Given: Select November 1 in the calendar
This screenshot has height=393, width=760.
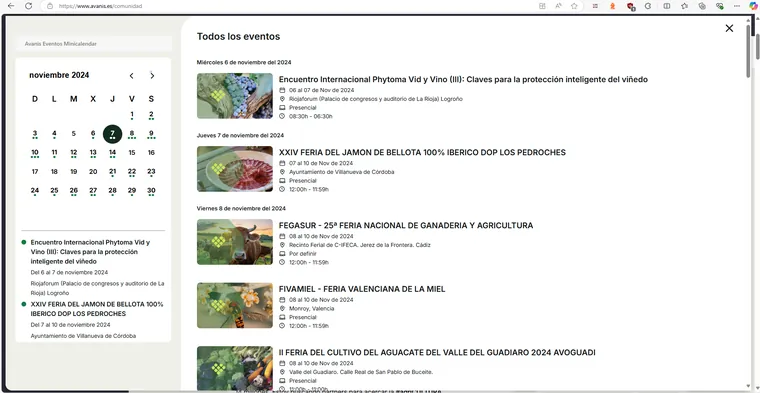Looking at the screenshot, I should [x=132, y=115].
